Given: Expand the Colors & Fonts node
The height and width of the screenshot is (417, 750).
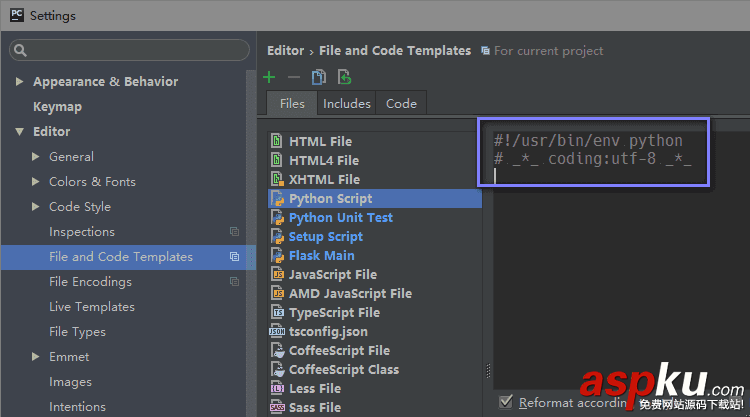Looking at the screenshot, I should (x=35, y=182).
